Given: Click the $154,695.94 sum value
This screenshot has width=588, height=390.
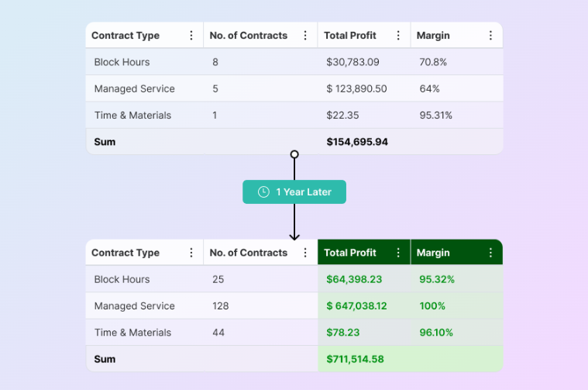Looking at the screenshot, I should (357, 142).
